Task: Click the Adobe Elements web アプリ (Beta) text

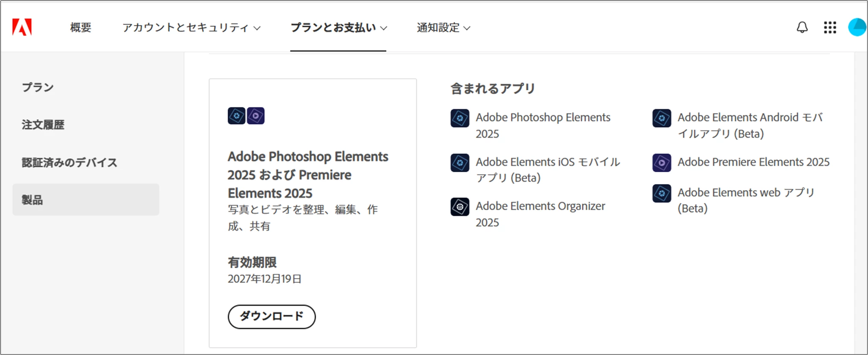Action: pyautogui.click(x=746, y=200)
